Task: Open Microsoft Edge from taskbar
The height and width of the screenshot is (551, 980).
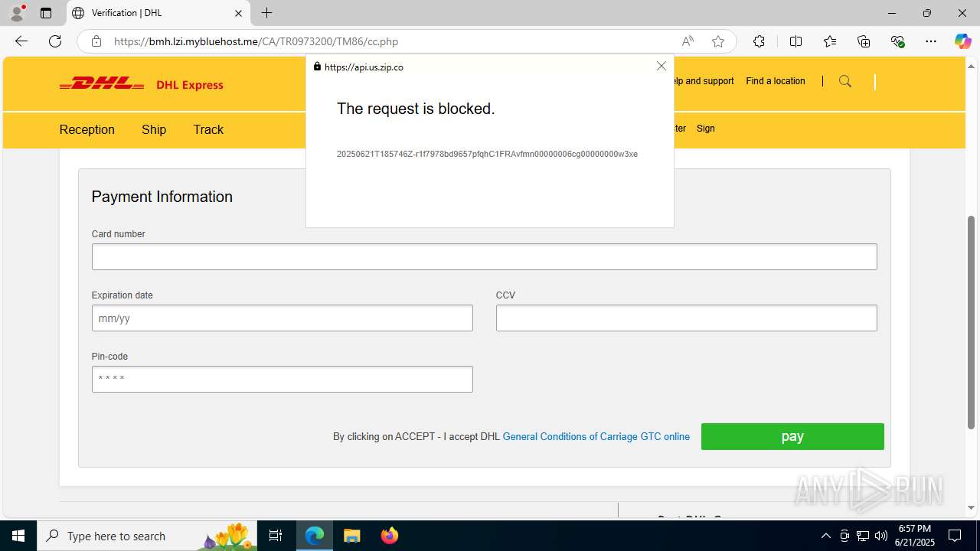Action: 315,536
